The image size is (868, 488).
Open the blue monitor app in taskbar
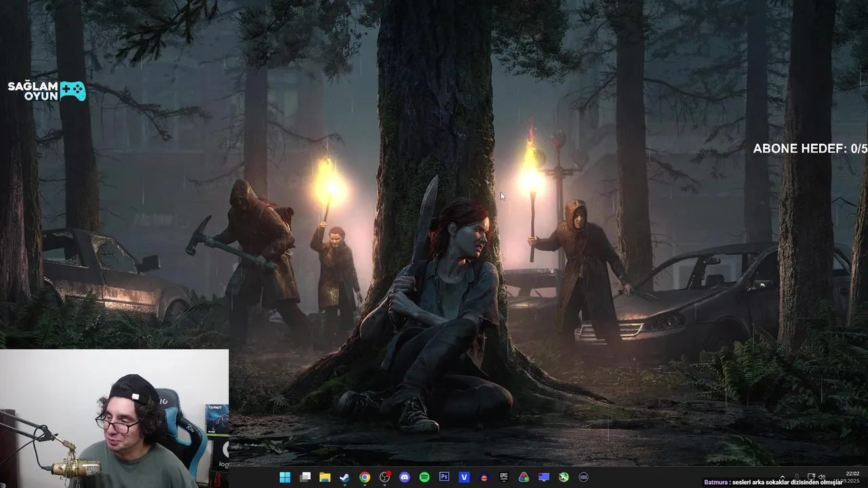[544, 477]
